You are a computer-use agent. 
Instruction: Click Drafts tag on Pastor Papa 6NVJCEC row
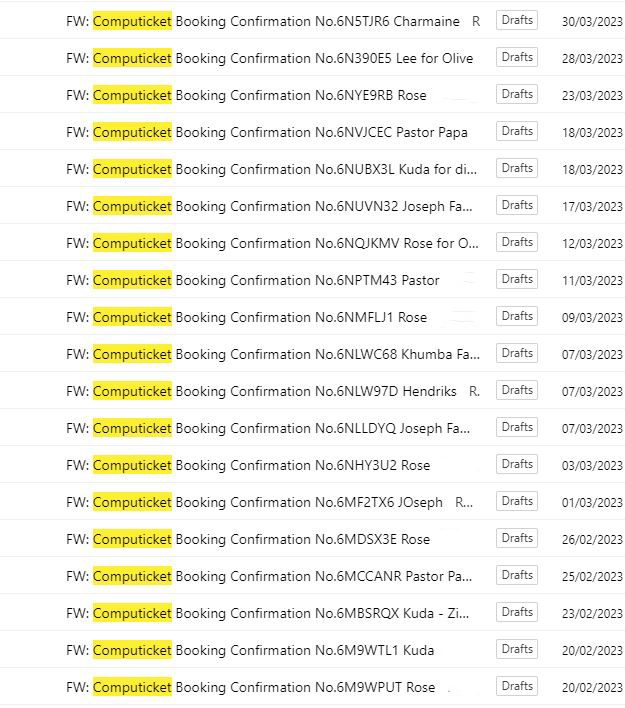(517, 131)
